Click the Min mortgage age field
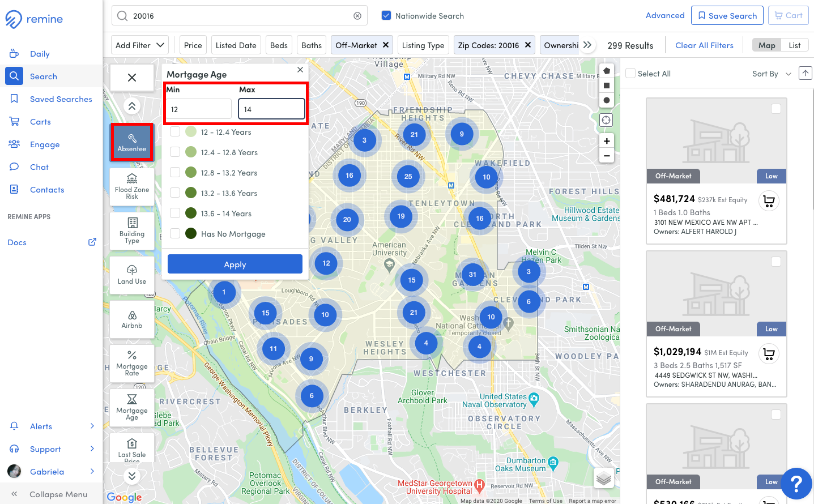The image size is (814, 504). [199, 109]
